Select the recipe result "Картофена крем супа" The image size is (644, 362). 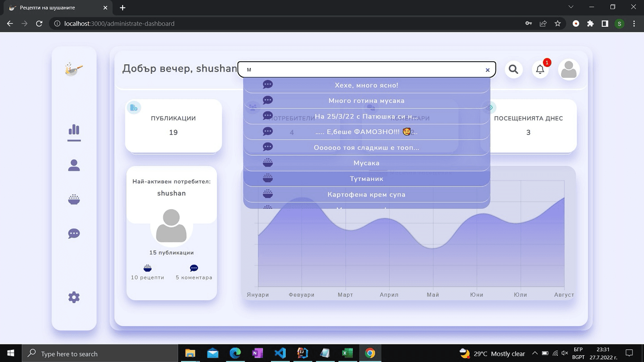point(367,194)
